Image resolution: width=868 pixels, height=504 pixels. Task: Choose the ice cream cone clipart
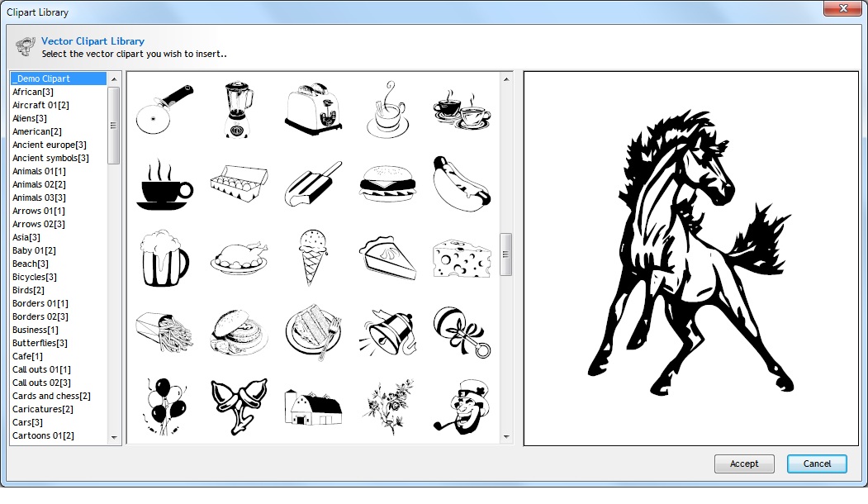coord(313,256)
